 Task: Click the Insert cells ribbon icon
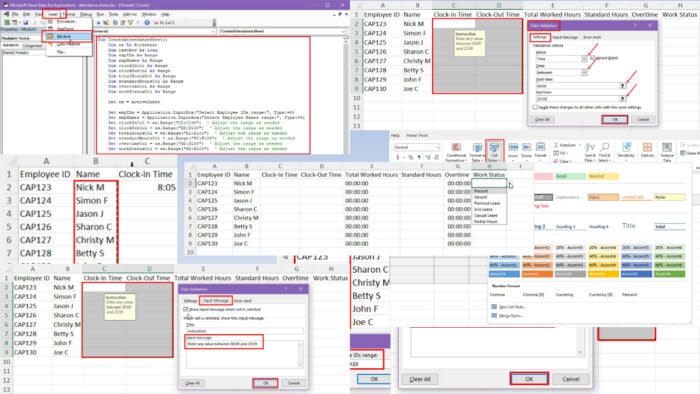(x=513, y=147)
